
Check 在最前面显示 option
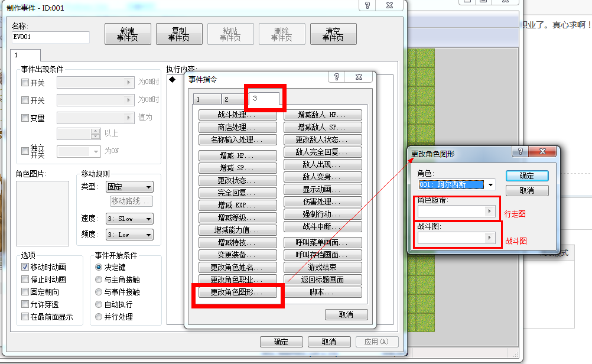coord(25,316)
